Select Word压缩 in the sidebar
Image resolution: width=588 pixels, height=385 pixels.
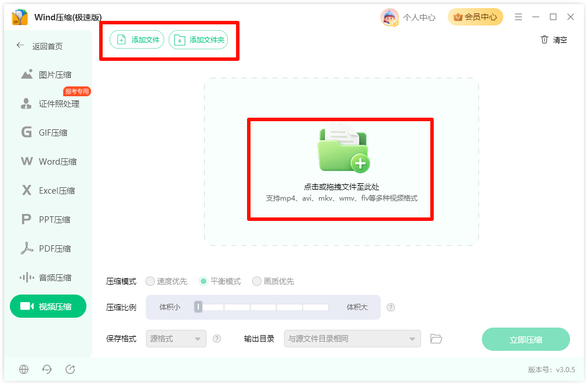click(49, 162)
